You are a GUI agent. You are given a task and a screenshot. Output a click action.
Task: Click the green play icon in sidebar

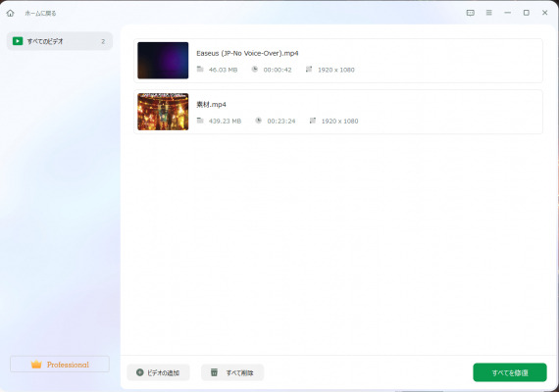pos(18,41)
